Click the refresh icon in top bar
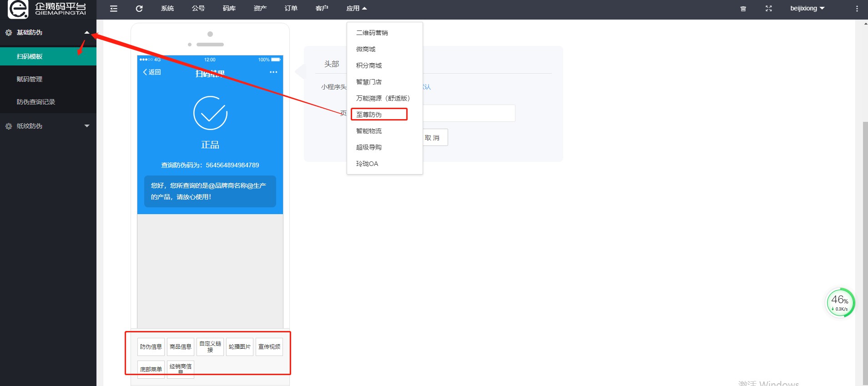868x386 pixels. pyautogui.click(x=139, y=9)
